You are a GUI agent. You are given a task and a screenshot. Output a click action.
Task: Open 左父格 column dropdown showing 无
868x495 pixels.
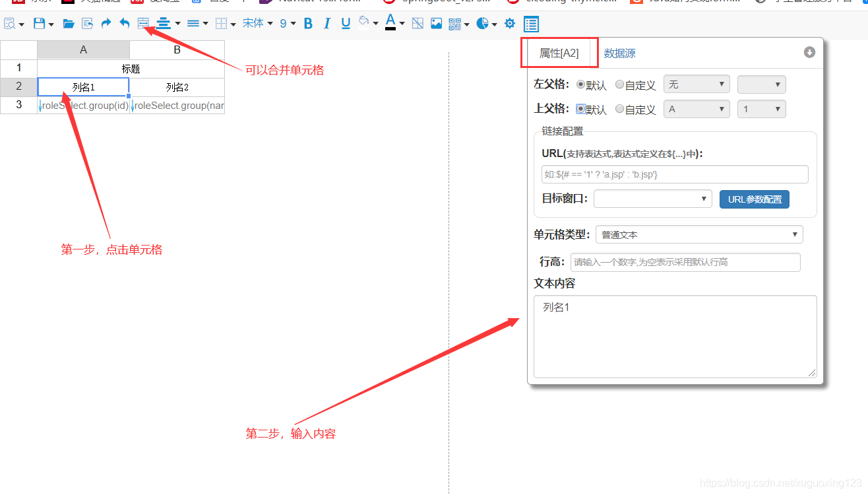tap(697, 84)
